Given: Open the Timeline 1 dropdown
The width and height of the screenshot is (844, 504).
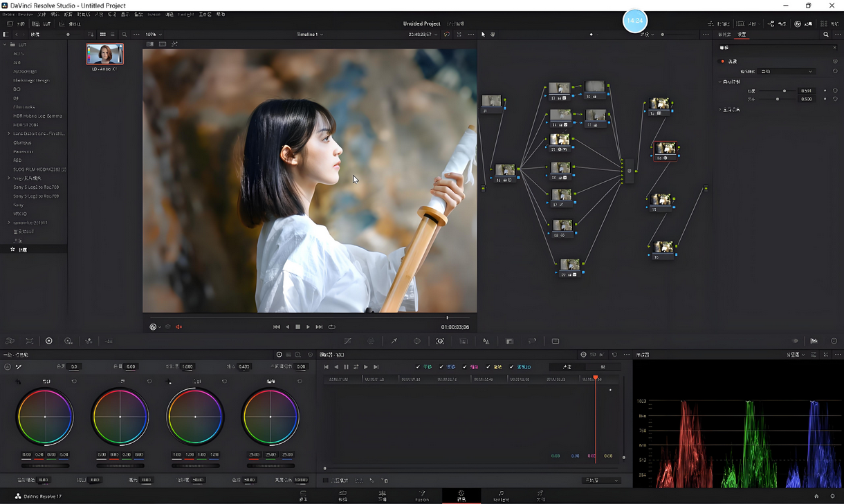Looking at the screenshot, I should [x=310, y=35].
